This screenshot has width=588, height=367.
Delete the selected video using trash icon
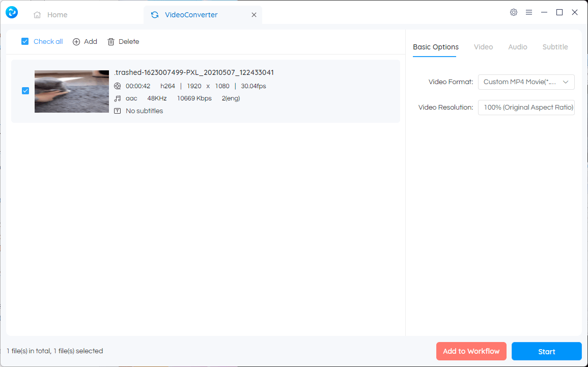pyautogui.click(x=111, y=41)
